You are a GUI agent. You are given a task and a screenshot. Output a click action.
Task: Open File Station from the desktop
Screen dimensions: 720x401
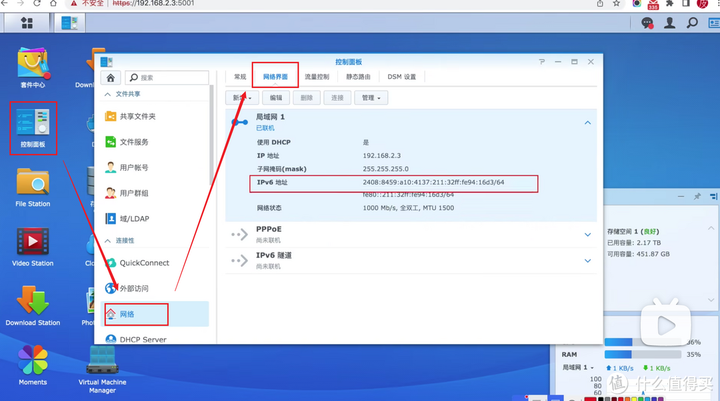coord(33,186)
